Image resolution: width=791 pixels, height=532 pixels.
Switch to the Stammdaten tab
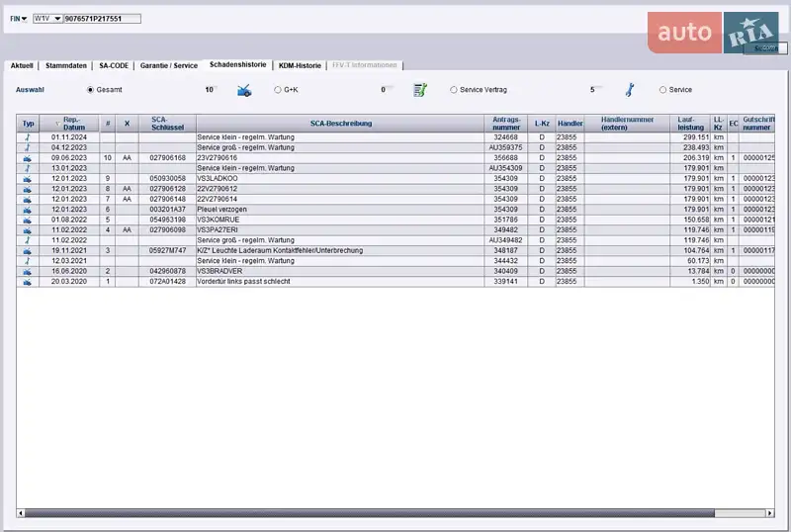click(66, 65)
